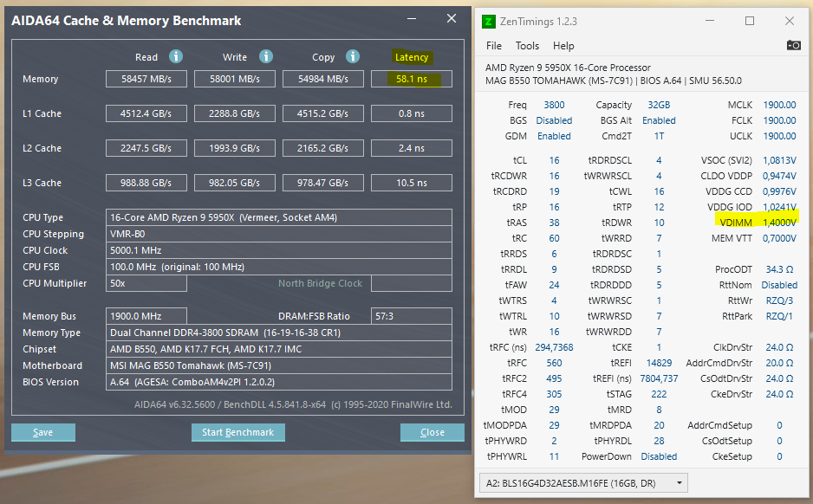Click the Memory Latency 58.1 ns field
This screenshot has width=813, height=504.
click(412, 79)
